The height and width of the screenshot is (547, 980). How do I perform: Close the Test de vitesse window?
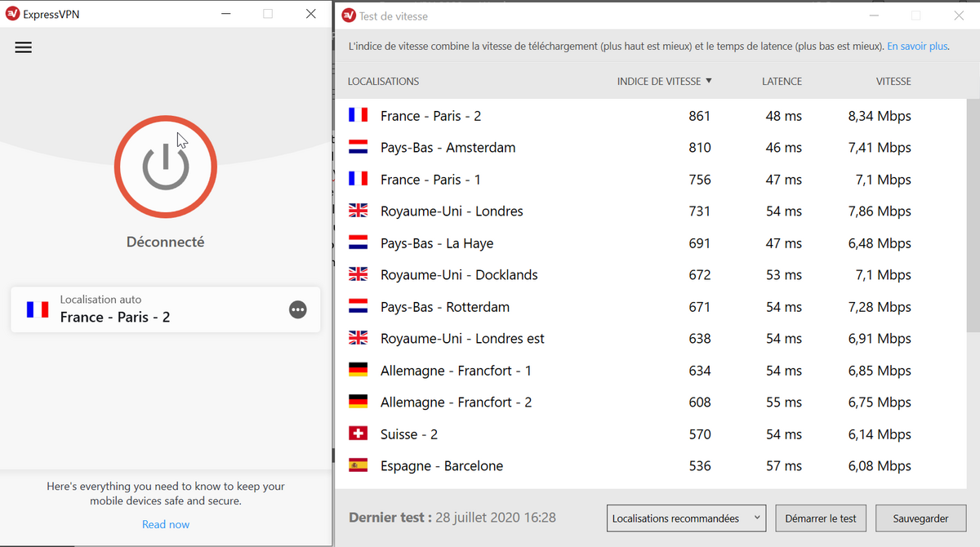[960, 16]
